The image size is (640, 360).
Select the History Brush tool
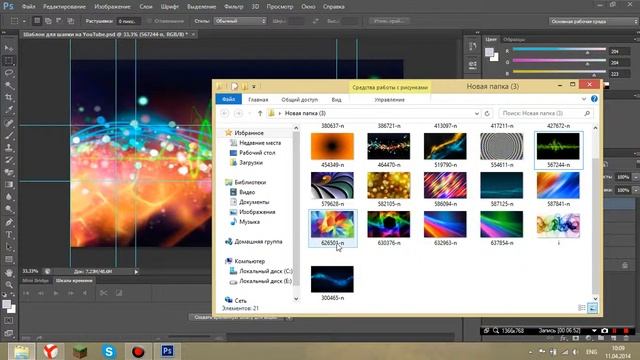9,160
